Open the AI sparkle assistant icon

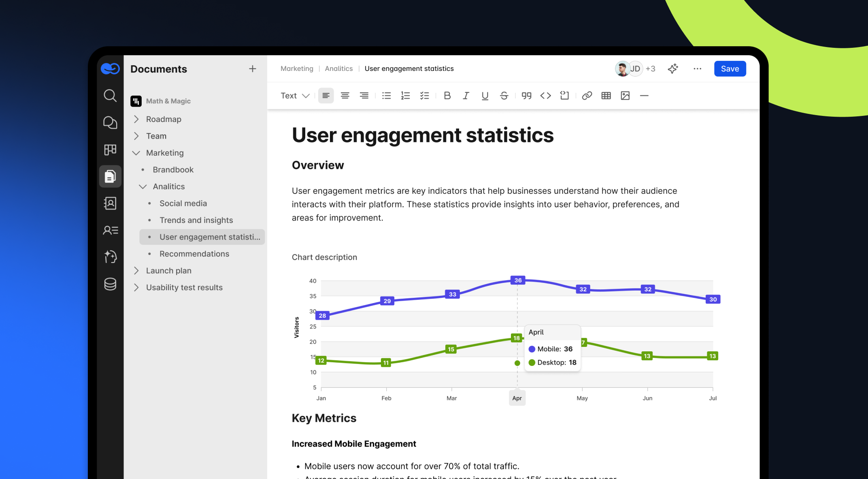[673, 68]
